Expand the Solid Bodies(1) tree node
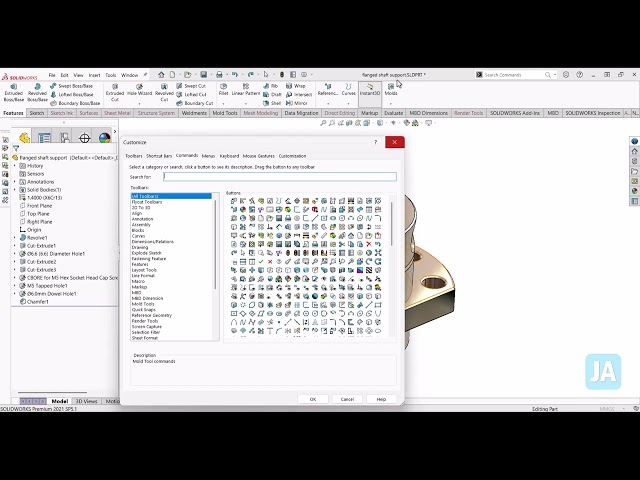This screenshot has width=640, height=480. point(15,190)
